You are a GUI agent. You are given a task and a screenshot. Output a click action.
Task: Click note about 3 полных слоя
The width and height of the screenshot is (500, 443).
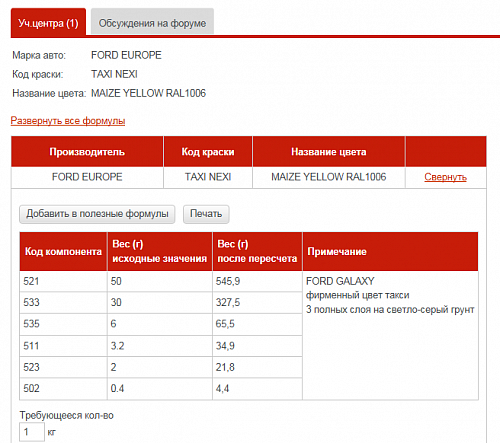click(390, 310)
